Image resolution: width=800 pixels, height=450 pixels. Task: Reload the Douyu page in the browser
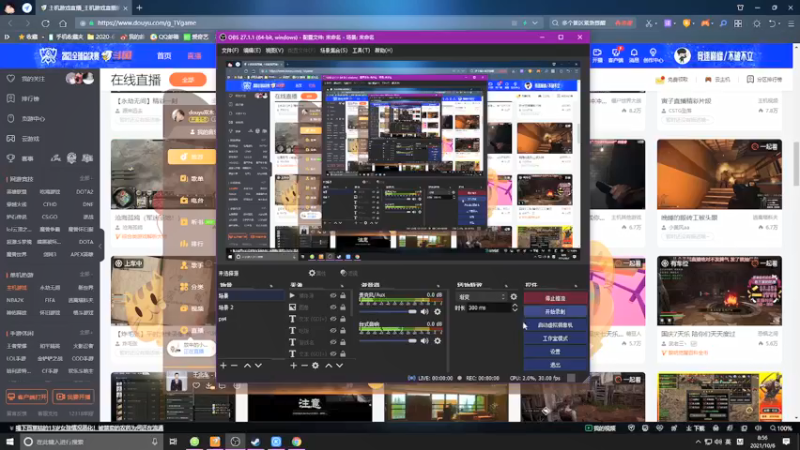coord(45,23)
